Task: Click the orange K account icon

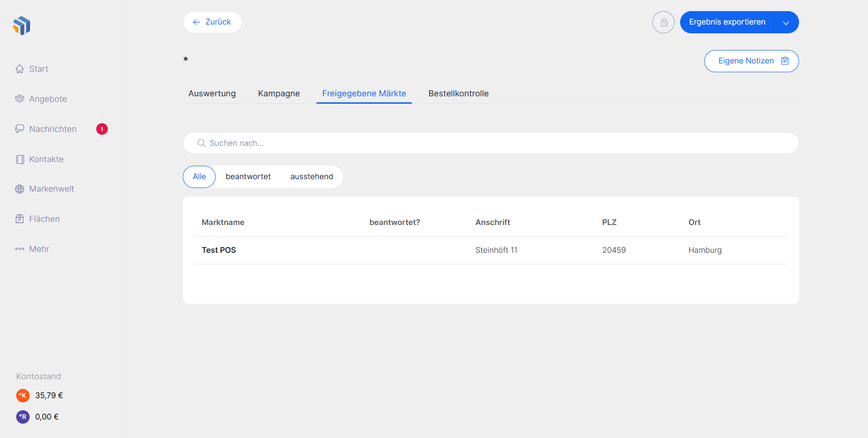Action: [23, 395]
